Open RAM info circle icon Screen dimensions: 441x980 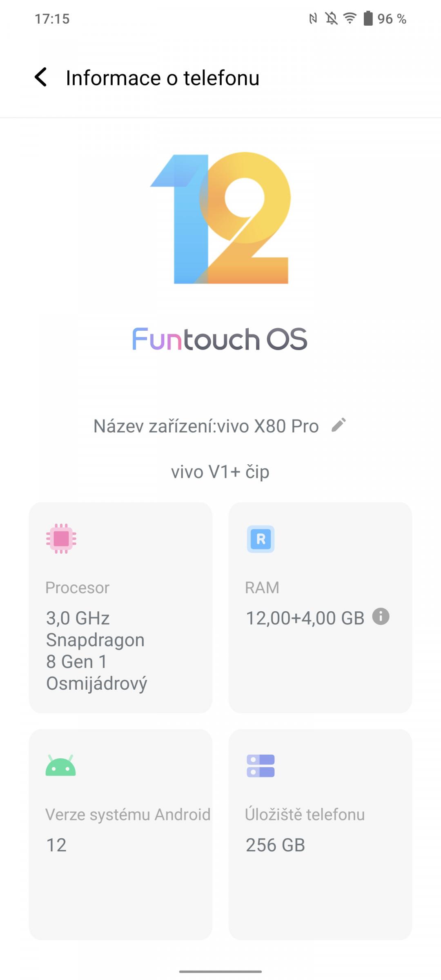coord(381,616)
